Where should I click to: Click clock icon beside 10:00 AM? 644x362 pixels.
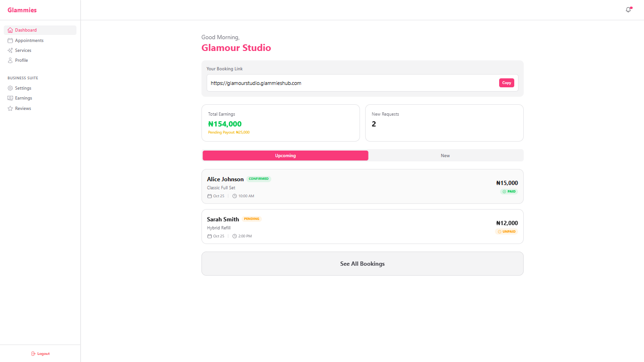(234, 196)
